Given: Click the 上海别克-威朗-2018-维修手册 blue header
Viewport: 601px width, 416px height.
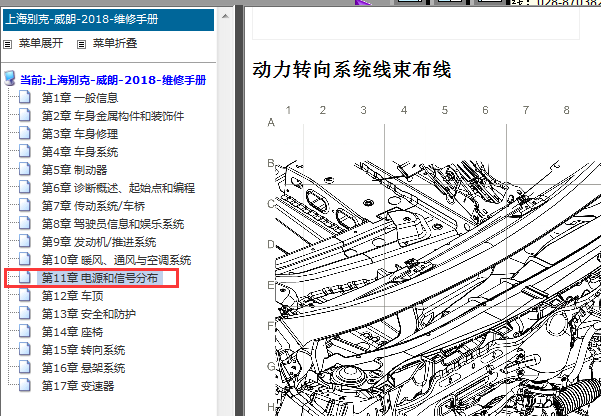Looking at the screenshot, I should coord(108,20).
